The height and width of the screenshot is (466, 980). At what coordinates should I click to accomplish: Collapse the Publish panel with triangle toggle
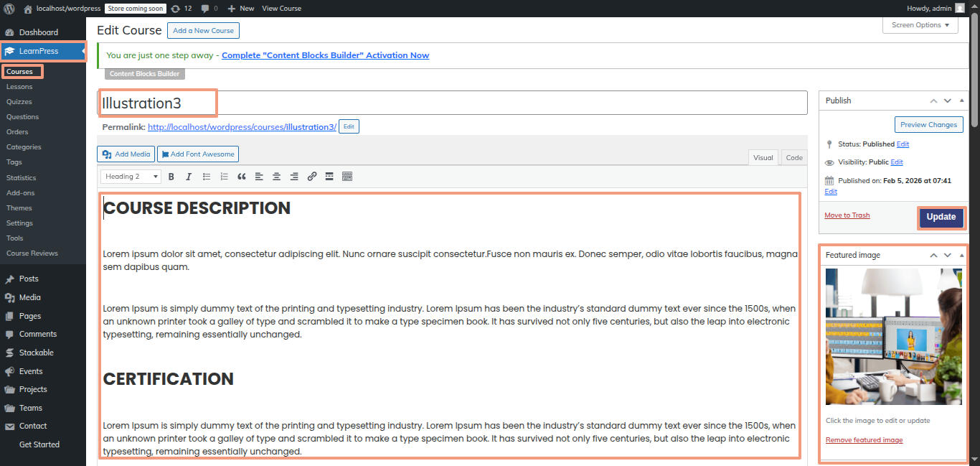(x=961, y=101)
